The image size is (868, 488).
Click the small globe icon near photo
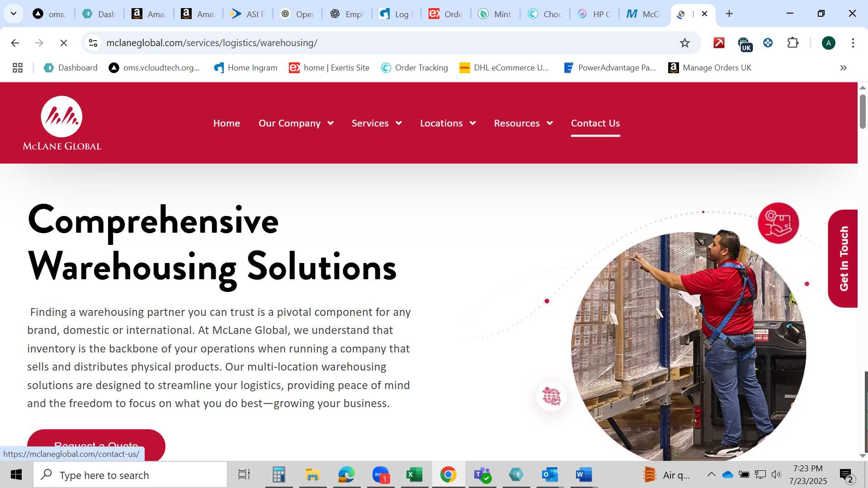pos(551,396)
